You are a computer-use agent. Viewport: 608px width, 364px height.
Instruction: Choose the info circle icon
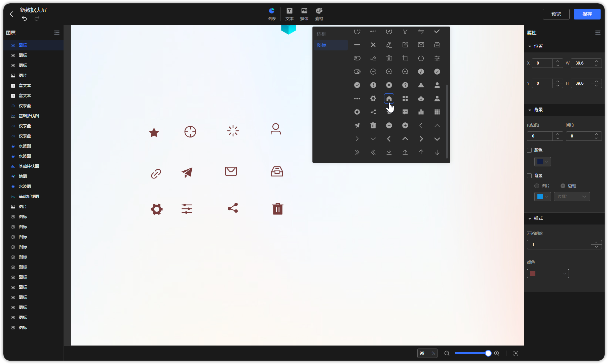(x=421, y=72)
